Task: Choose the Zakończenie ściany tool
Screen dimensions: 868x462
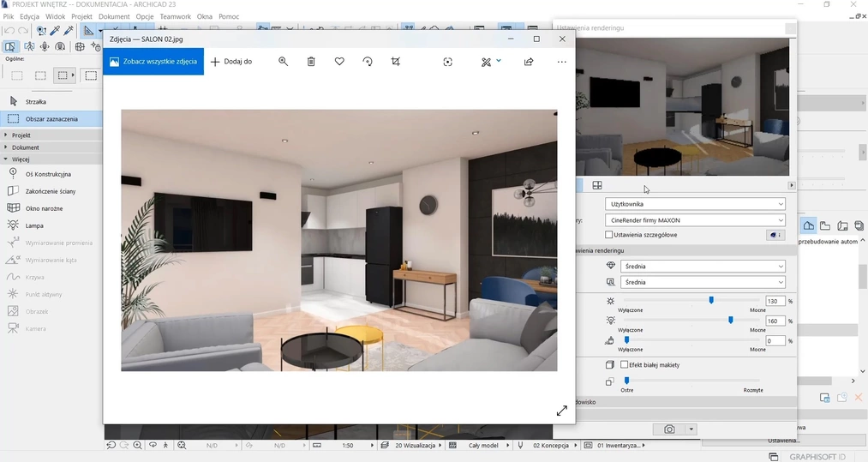Action: point(51,191)
